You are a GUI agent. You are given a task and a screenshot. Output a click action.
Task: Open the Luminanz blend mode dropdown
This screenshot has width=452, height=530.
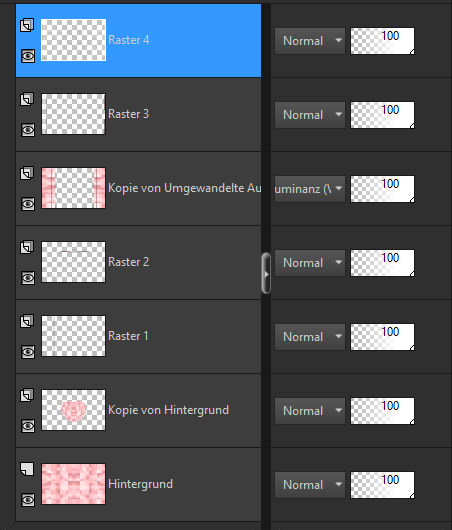click(310, 189)
